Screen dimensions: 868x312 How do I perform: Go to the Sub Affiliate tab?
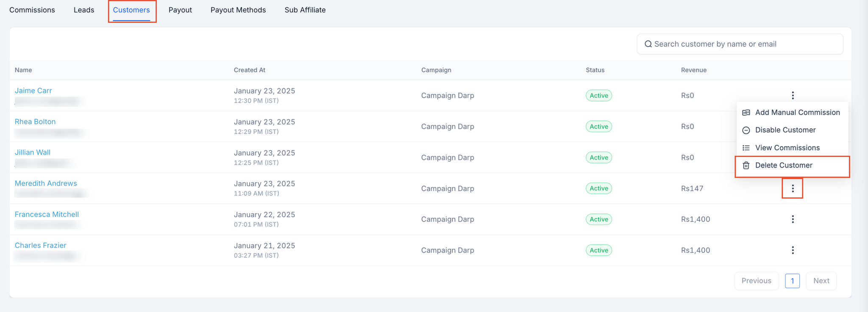click(x=305, y=10)
